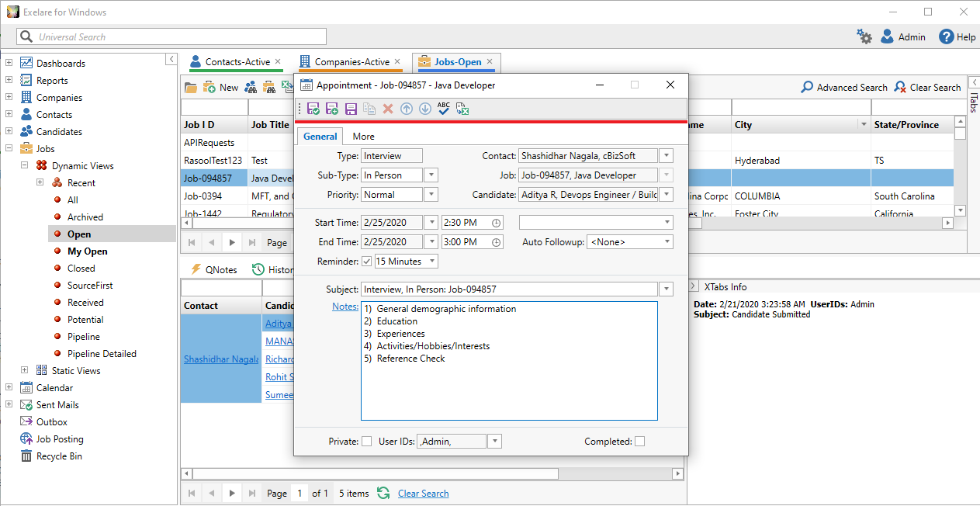The height and width of the screenshot is (506, 980).
Task: Click the plain Save icon in the Appointment toolbar
Action: pos(351,109)
